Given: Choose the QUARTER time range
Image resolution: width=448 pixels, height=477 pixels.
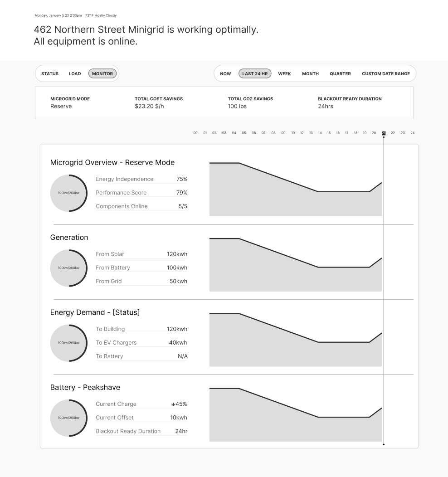Looking at the screenshot, I should pyautogui.click(x=340, y=73).
